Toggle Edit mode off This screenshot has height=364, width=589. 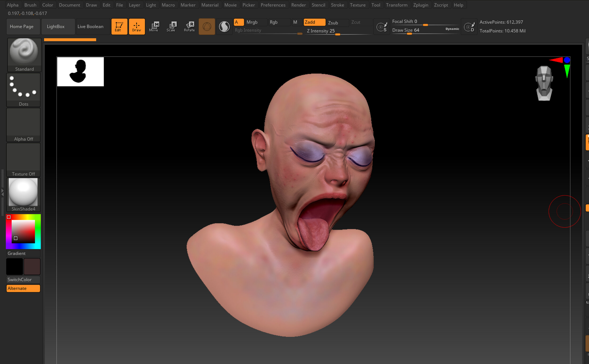tap(119, 26)
